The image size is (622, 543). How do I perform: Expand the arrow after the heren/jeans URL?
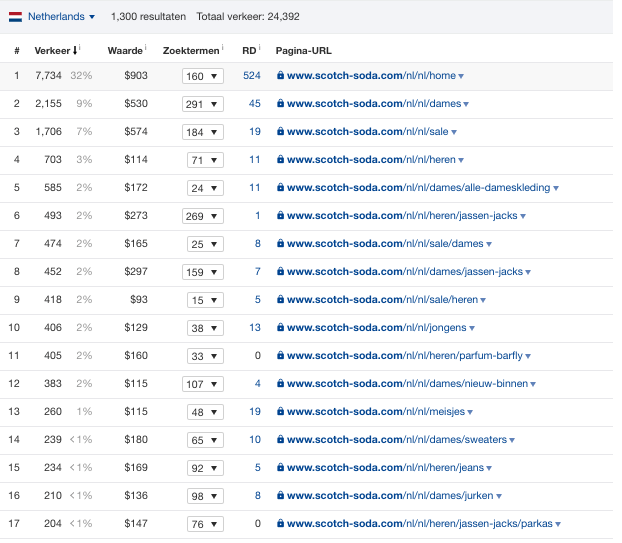[x=489, y=468]
